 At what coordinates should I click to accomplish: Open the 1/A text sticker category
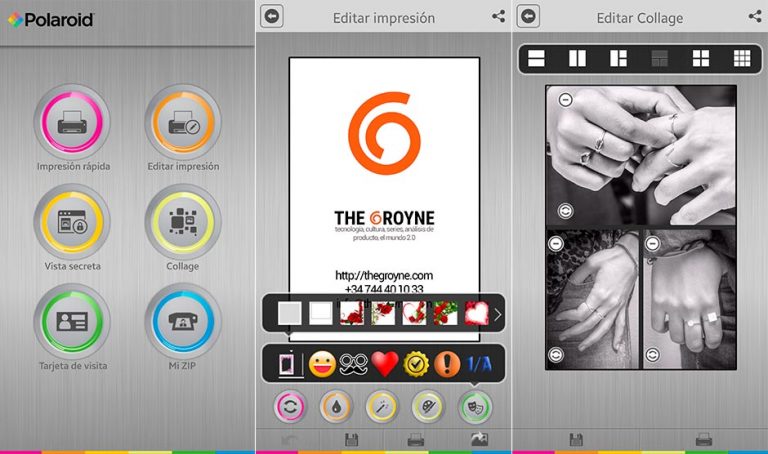pos(479,365)
